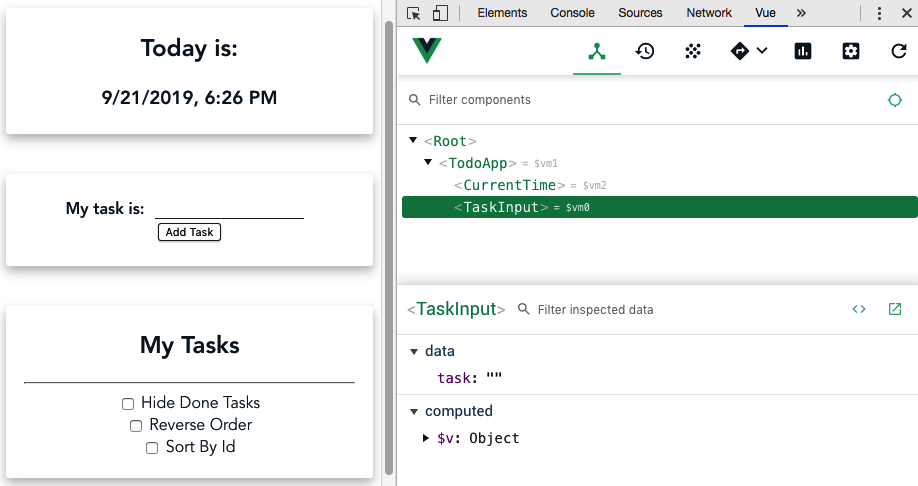Activate select component in page target icon
918x486 pixels.
tap(895, 100)
